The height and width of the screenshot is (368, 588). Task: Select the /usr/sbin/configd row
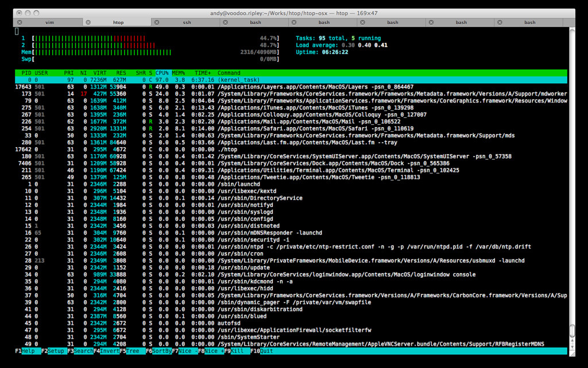pos(291,219)
